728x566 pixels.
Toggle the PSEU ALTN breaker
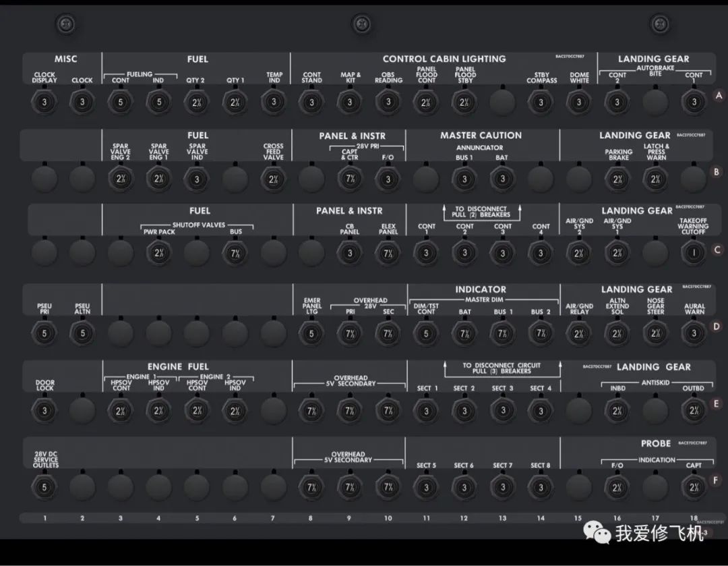point(82,333)
